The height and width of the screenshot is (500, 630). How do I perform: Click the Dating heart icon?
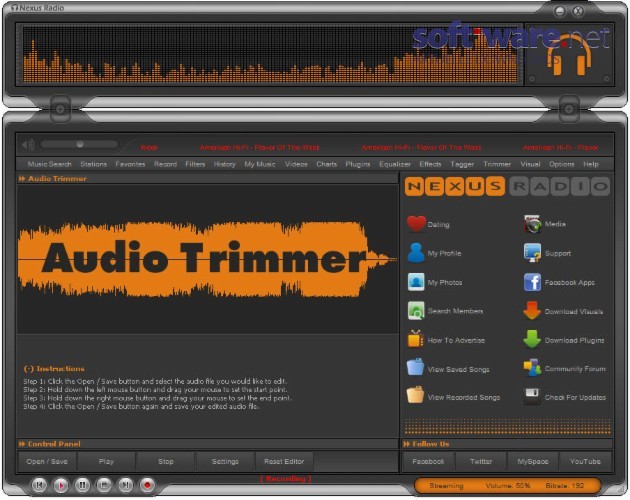(416, 224)
